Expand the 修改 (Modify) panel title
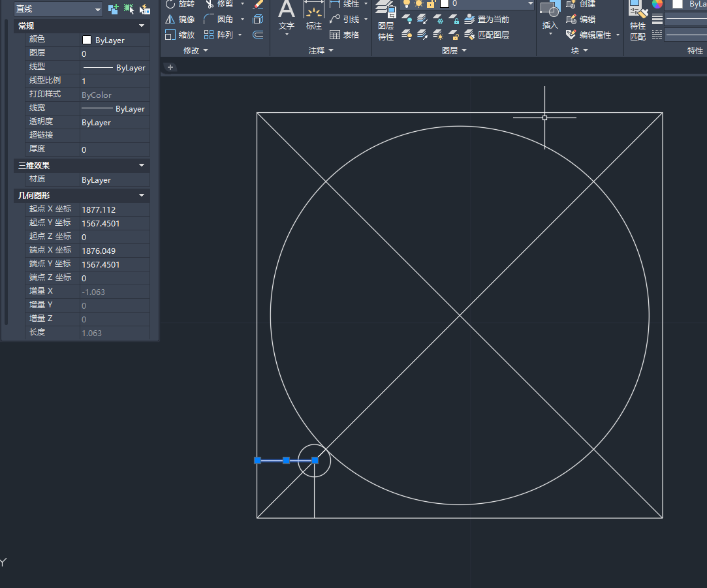707x588 pixels. pos(195,50)
